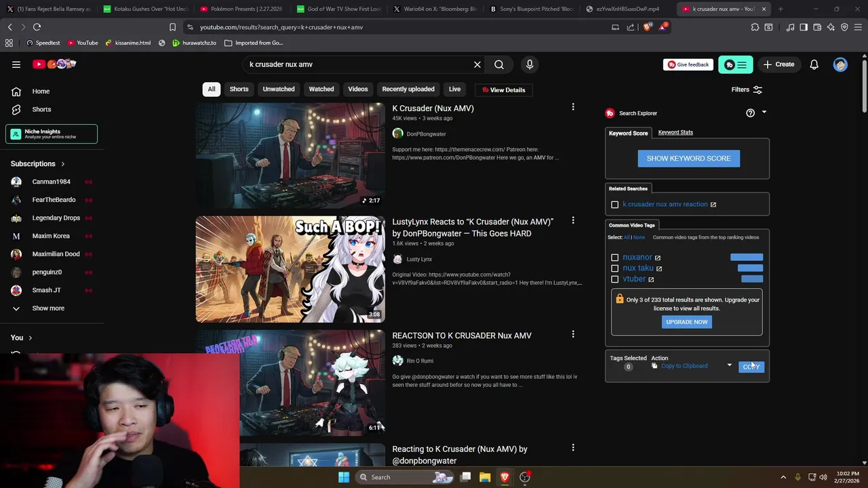Open the options menu for REACTSON TO K CRUSADER video
868x488 pixels.
pyautogui.click(x=573, y=334)
